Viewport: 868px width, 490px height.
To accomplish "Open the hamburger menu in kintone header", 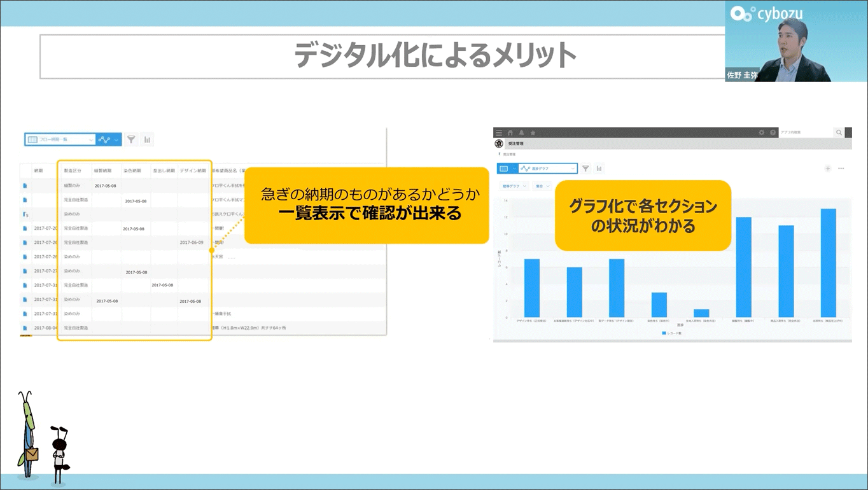I will pyautogui.click(x=499, y=133).
